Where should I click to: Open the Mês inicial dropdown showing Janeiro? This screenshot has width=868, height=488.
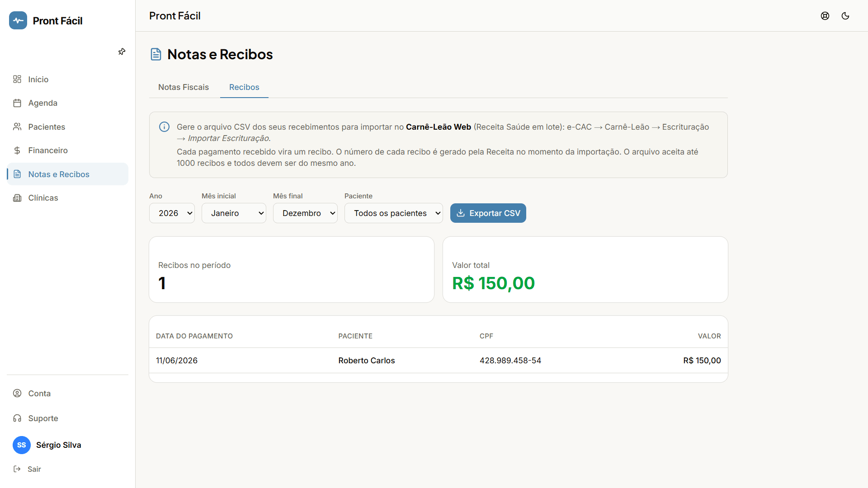click(234, 213)
